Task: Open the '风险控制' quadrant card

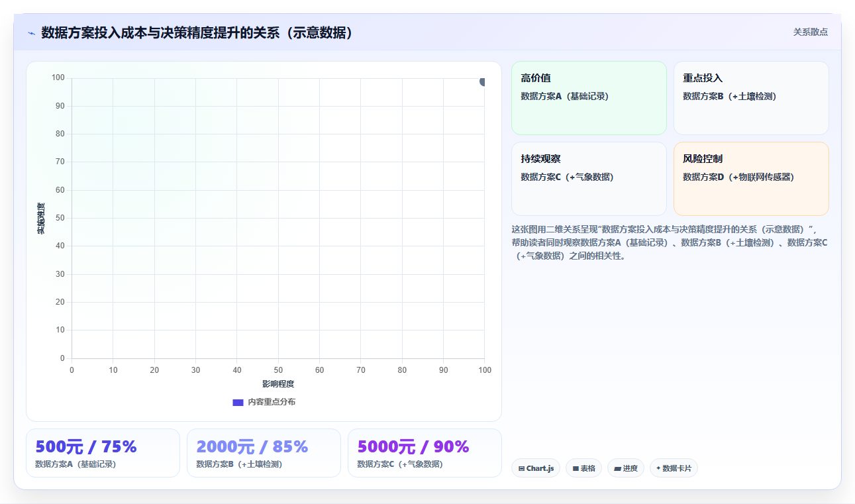Action: click(x=751, y=179)
